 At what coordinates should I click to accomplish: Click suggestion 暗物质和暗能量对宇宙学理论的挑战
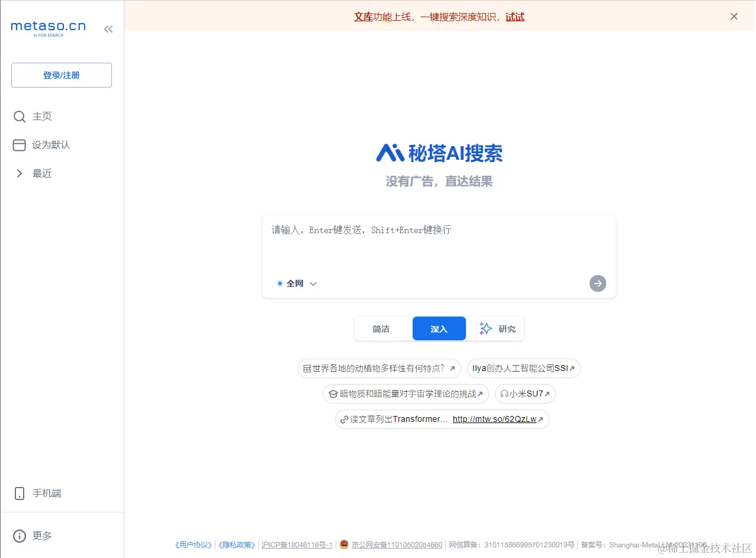tap(406, 393)
